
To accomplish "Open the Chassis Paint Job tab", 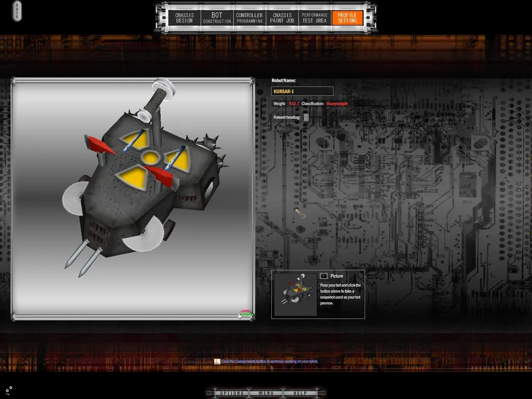I will pos(282,18).
